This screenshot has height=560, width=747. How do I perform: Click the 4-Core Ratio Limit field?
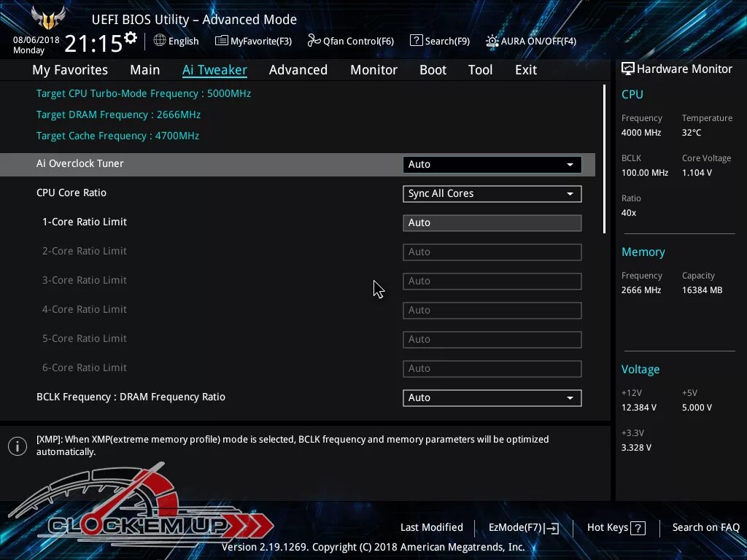[492, 311]
